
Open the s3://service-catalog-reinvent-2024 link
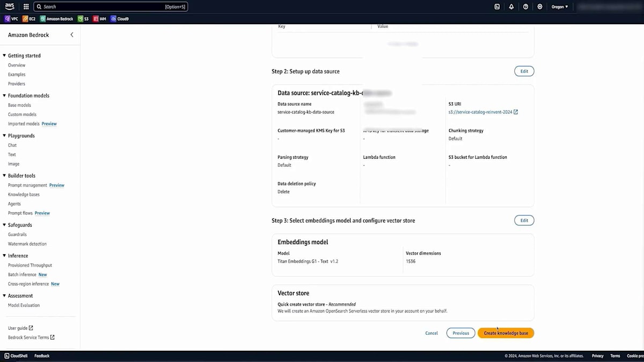tap(483, 112)
